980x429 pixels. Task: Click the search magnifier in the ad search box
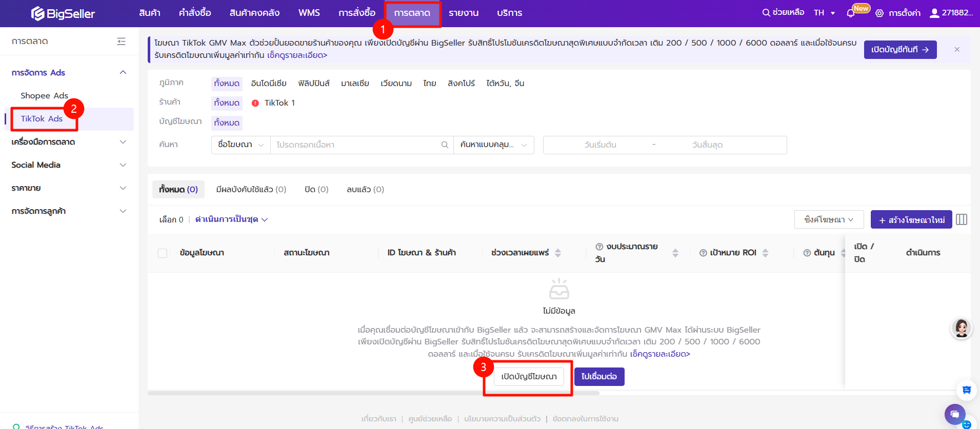click(445, 145)
